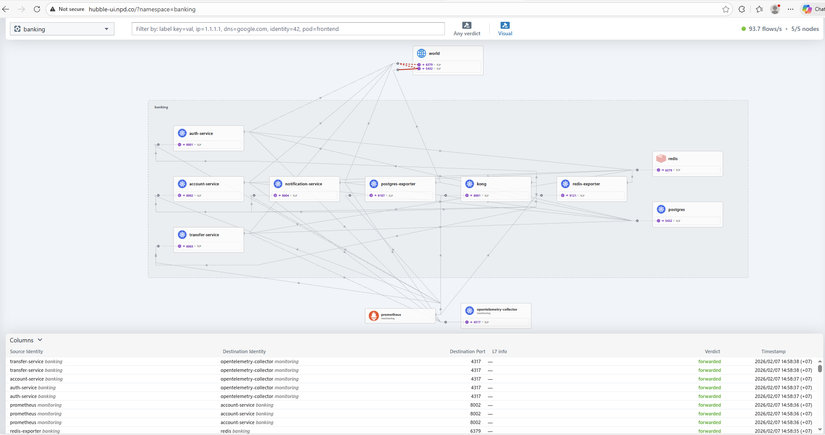Click the kong service icon
Image resolution: width=825 pixels, height=435 pixels.
click(468, 184)
